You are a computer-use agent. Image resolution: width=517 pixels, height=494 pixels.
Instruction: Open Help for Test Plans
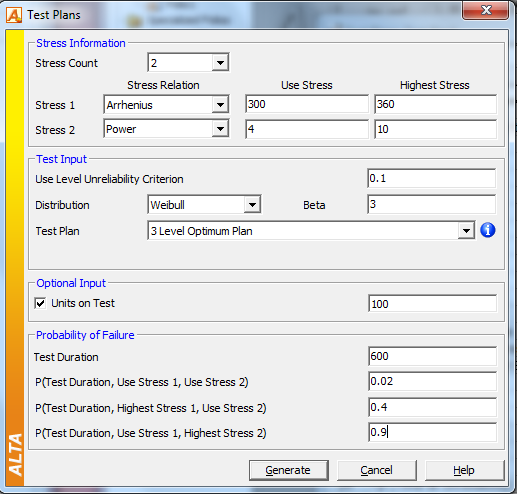[464, 470]
